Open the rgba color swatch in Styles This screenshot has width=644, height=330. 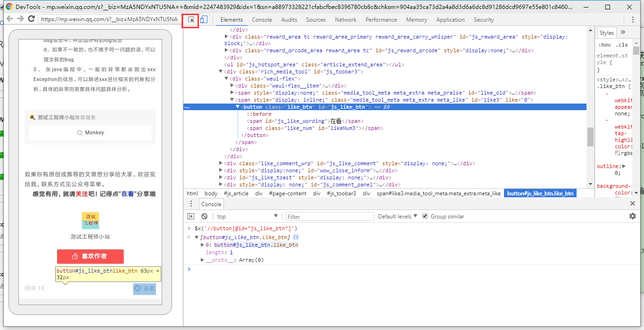point(617,153)
